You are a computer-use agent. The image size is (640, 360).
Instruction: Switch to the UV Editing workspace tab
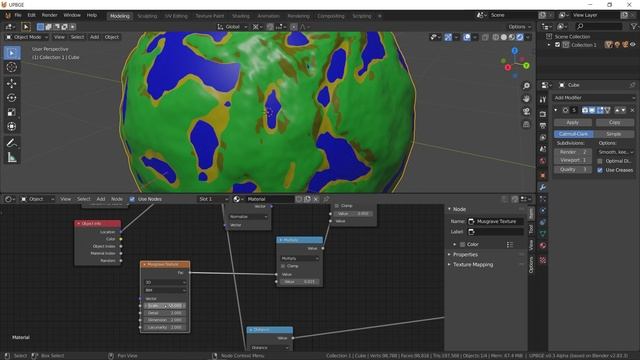(176, 16)
